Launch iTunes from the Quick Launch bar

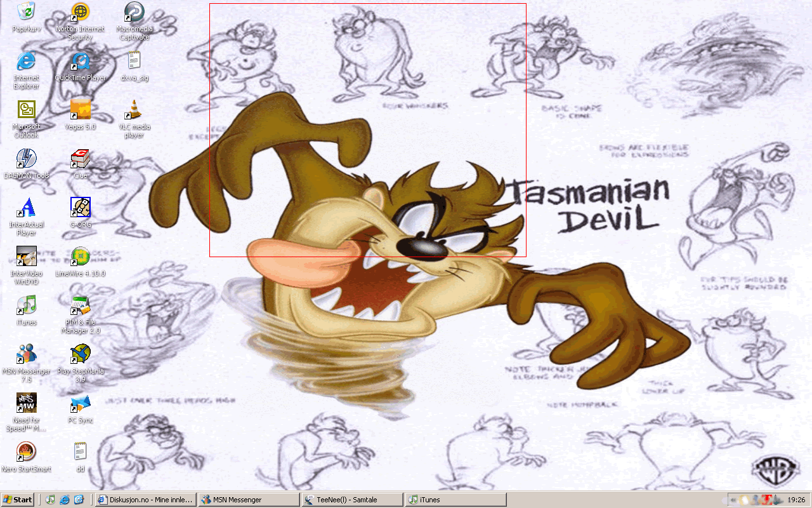click(x=51, y=500)
